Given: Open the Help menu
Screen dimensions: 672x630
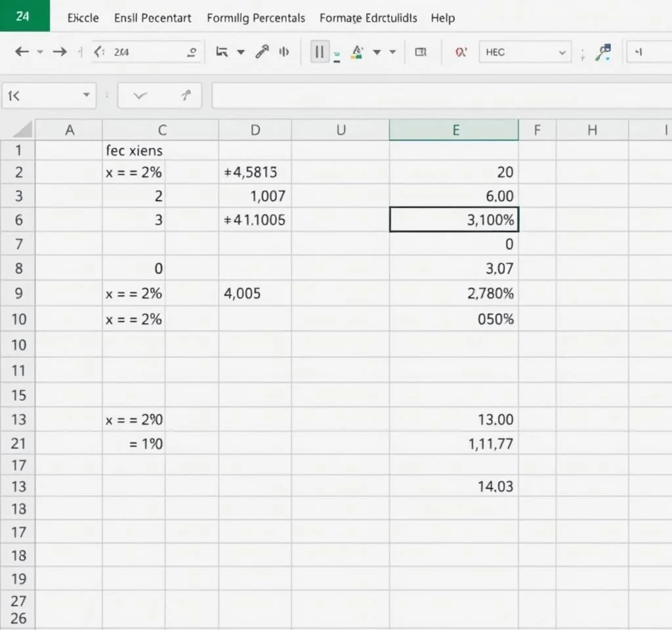Looking at the screenshot, I should pos(442,18).
